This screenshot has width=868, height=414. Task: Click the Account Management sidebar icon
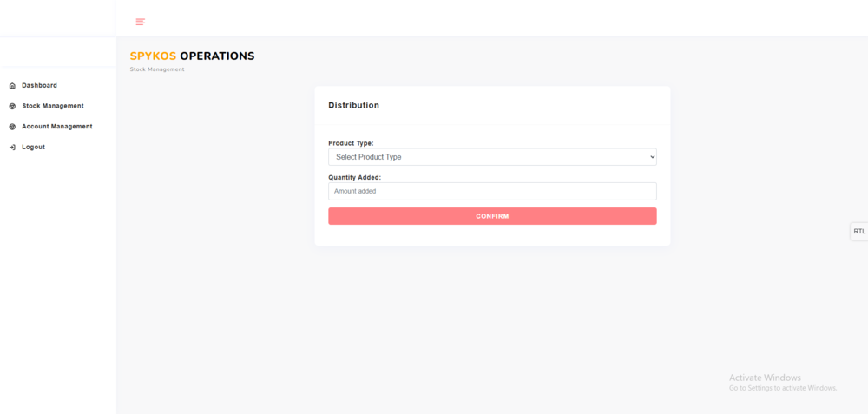pyautogui.click(x=12, y=127)
